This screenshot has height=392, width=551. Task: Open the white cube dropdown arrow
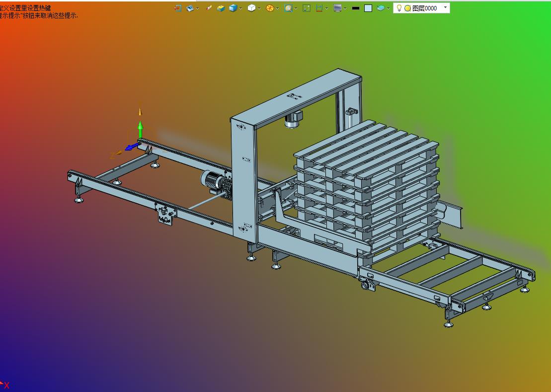[259, 8]
